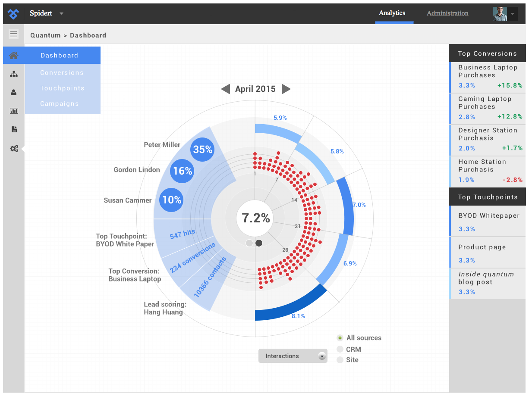This screenshot has height=406, width=532.
Task: Click the Spidert logo icon top-left
Action: [x=13, y=13]
